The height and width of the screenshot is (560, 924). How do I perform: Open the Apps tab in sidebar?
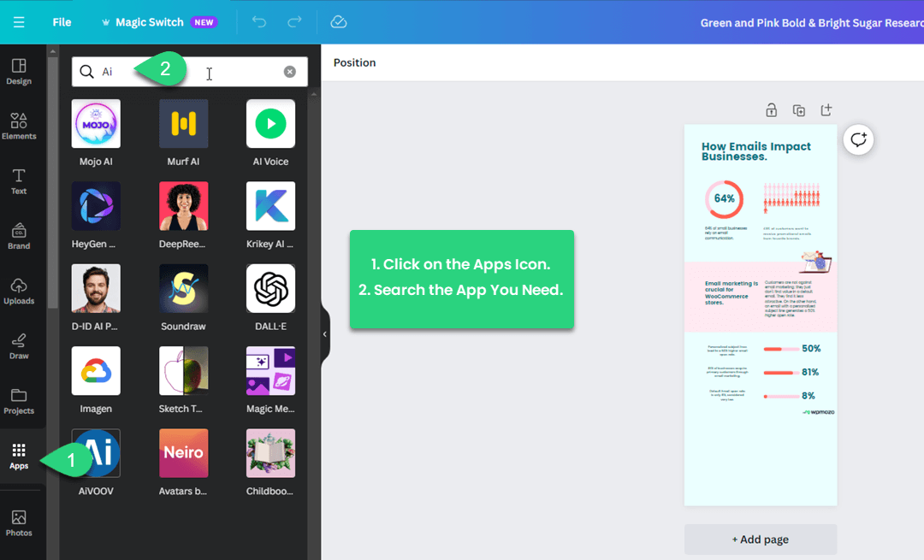coord(19,457)
